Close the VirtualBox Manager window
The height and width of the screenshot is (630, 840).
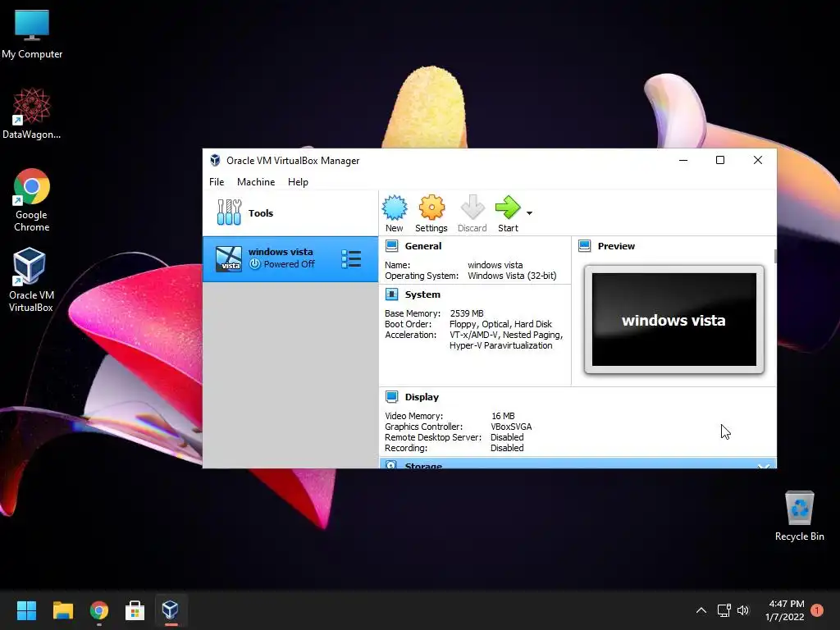point(757,160)
